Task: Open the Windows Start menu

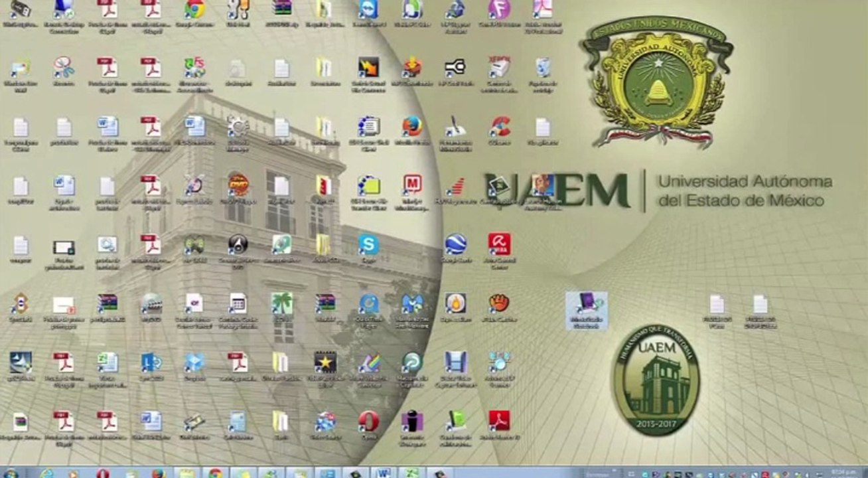Action: (11, 473)
